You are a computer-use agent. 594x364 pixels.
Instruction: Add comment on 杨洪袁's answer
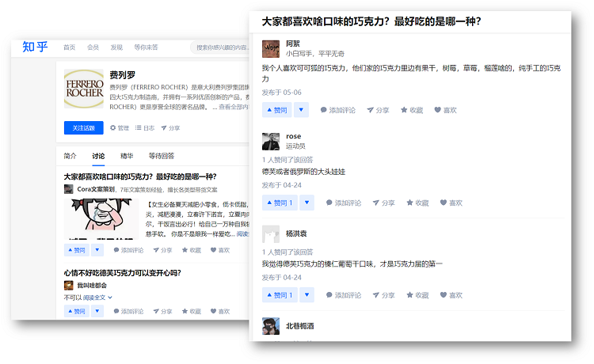[x=344, y=295]
